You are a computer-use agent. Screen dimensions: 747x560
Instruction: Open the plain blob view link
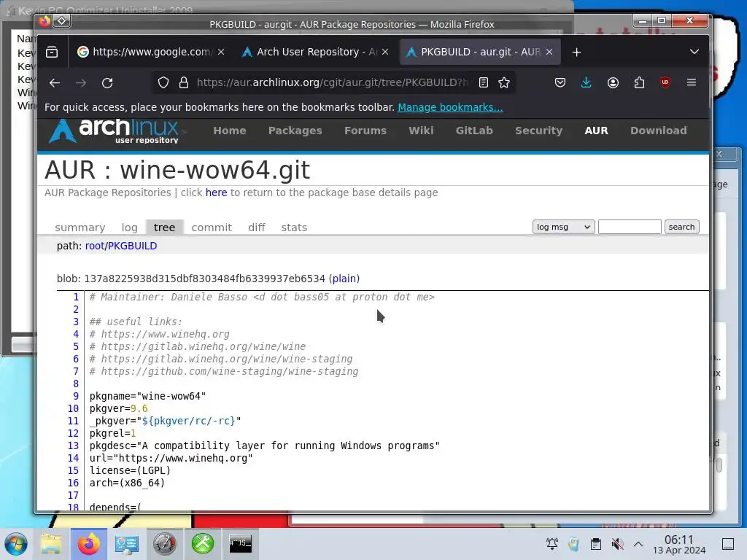pyautogui.click(x=344, y=279)
